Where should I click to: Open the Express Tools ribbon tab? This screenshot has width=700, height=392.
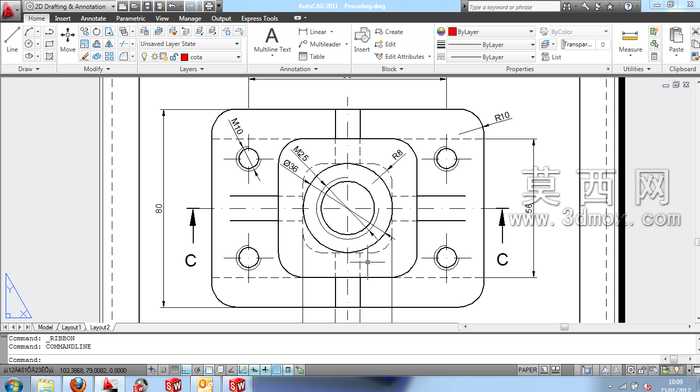259,18
